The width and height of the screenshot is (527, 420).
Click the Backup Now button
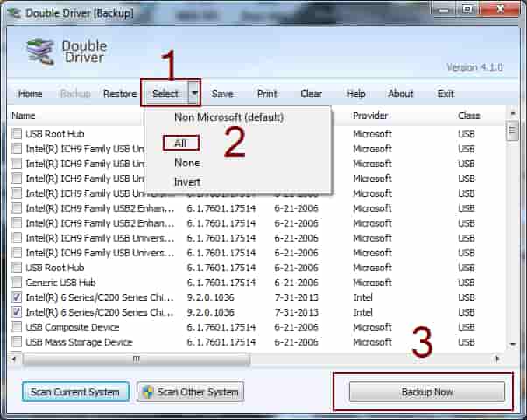pyautogui.click(x=427, y=392)
